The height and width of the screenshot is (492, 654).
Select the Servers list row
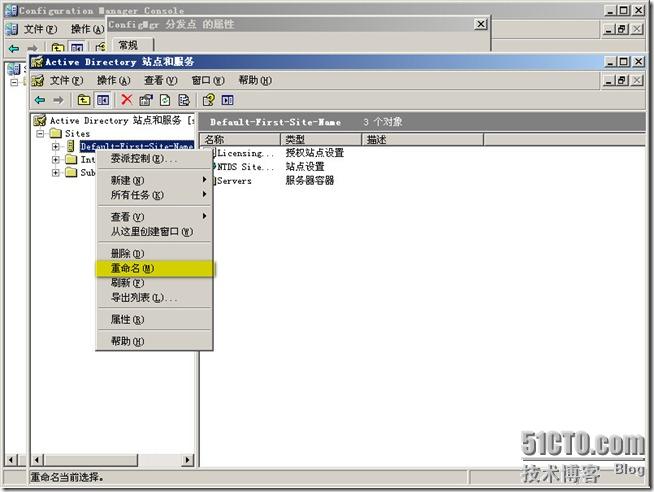click(232, 181)
